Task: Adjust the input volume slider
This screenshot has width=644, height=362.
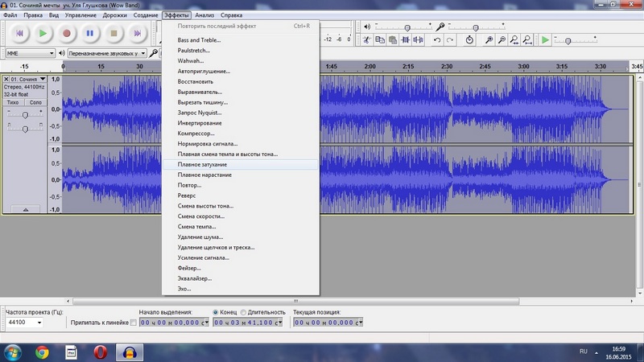Action: tap(476, 27)
